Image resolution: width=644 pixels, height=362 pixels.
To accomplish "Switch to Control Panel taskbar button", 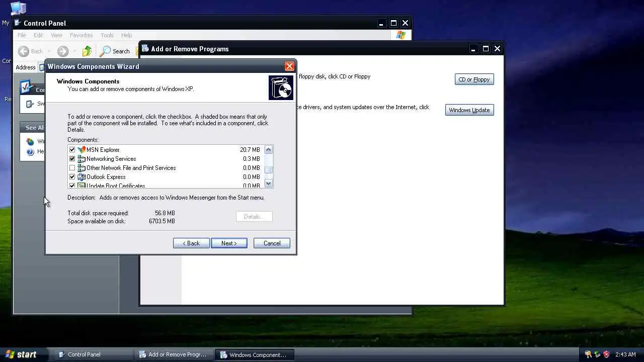I will (94, 354).
